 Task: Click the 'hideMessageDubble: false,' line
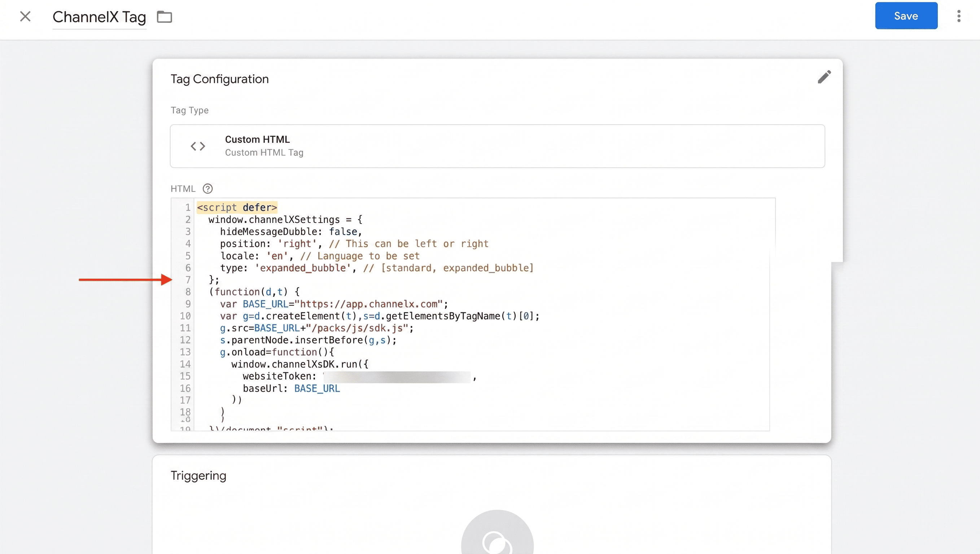[291, 232]
